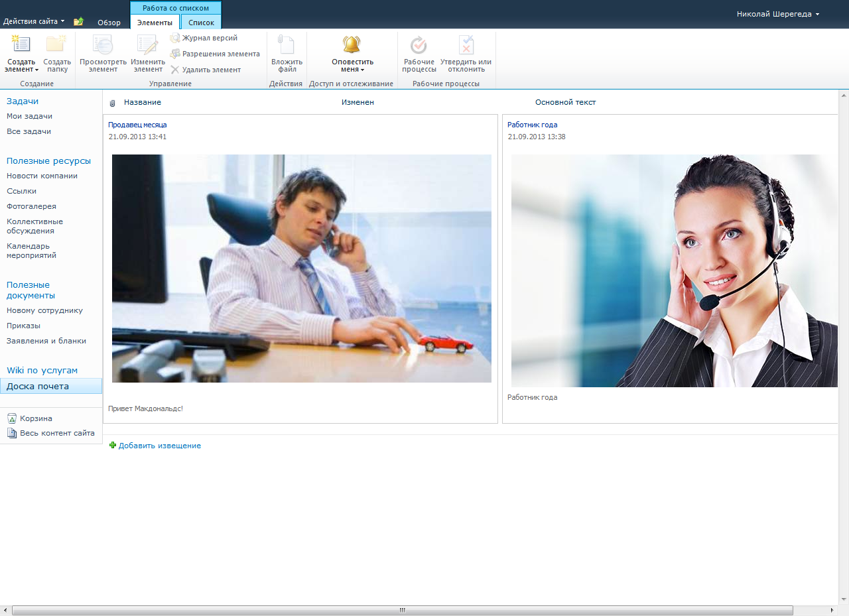Open the Задачи navigation heading

click(x=23, y=101)
